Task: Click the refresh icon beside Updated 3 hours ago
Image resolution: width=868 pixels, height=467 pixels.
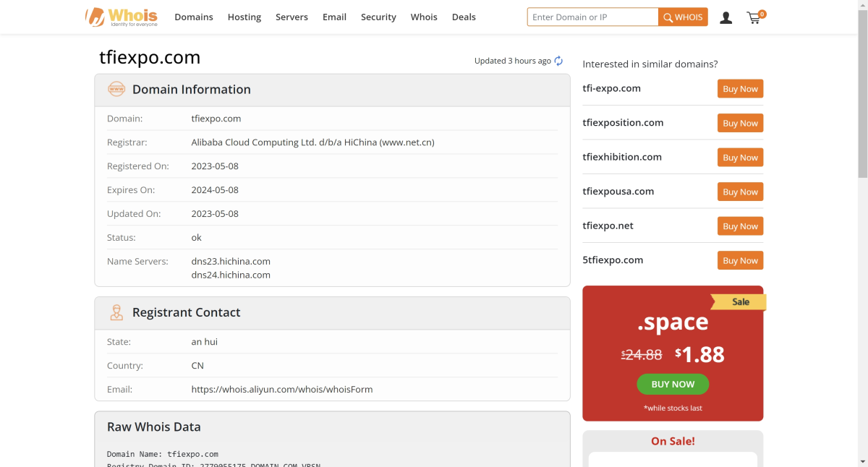Action: pos(558,61)
